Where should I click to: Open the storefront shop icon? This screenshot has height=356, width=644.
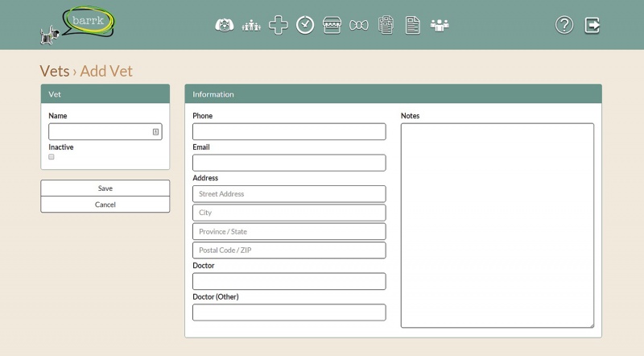[x=332, y=25]
